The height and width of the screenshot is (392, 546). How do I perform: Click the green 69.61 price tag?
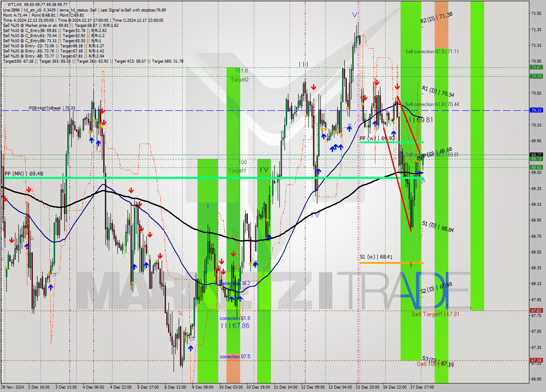coord(536,167)
